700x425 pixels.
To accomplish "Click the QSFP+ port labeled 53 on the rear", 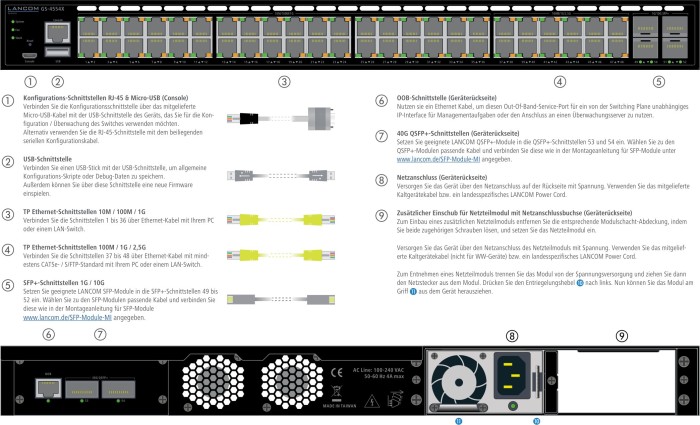I will tap(82, 389).
